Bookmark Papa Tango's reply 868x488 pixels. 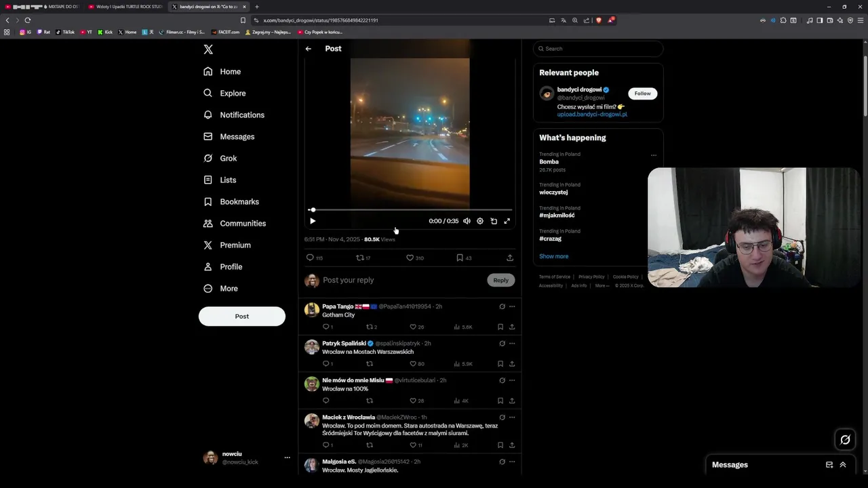pos(500,327)
